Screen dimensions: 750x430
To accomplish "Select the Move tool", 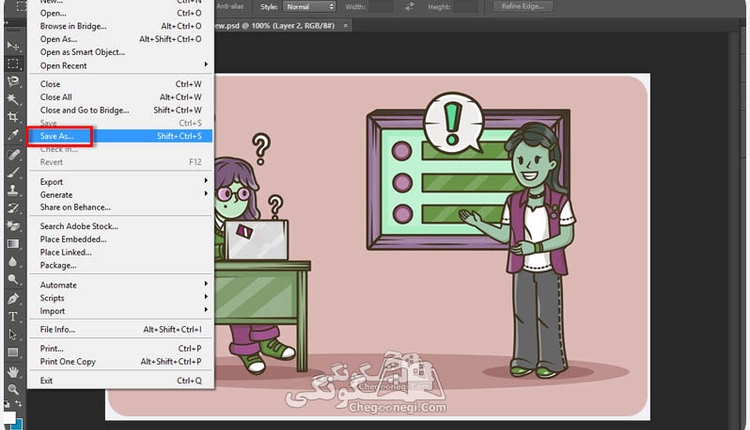I will (x=13, y=45).
